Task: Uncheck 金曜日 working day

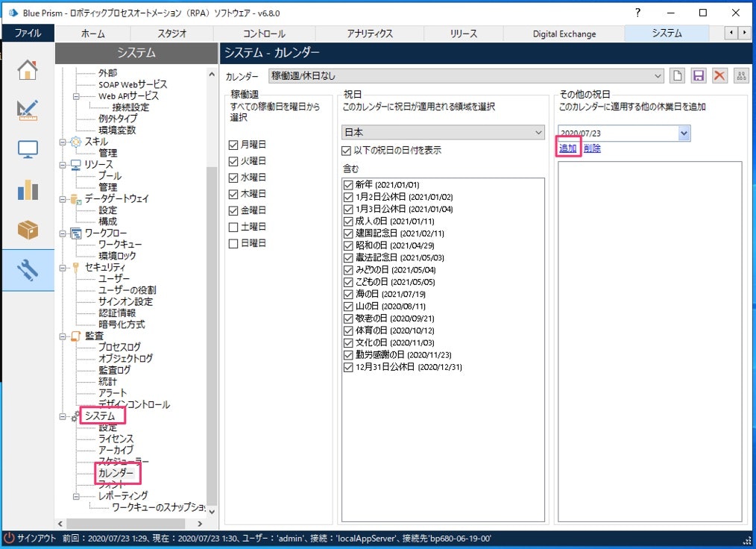Action: coord(233,210)
